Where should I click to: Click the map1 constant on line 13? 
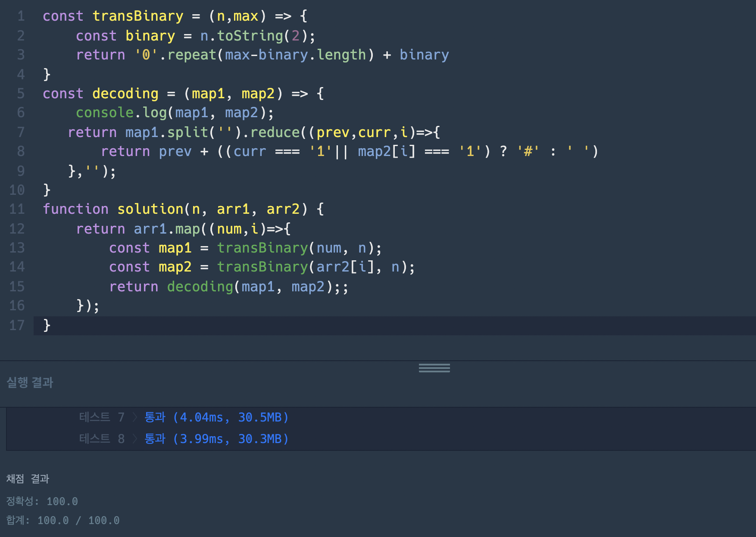pos(175,248)
